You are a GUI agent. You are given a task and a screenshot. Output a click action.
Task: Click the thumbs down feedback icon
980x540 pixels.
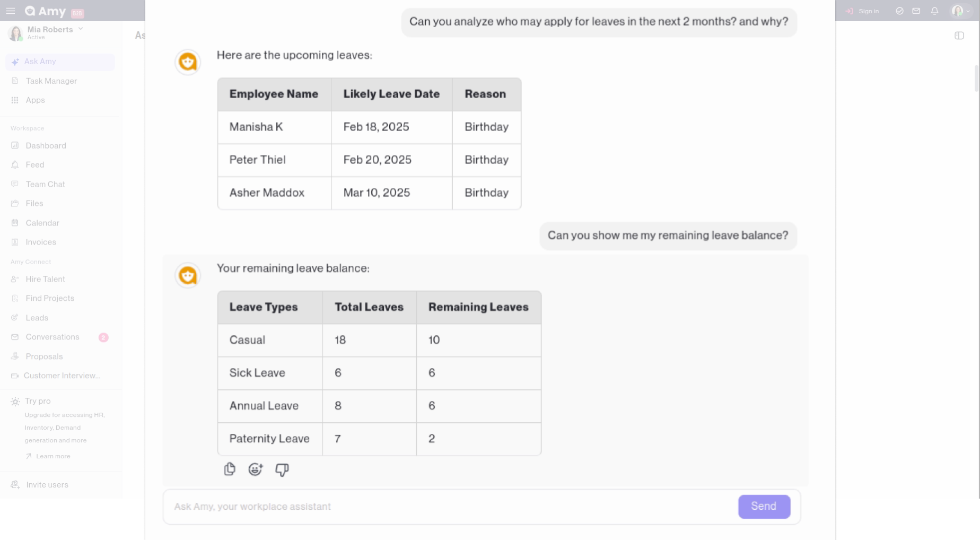pyautogui.click(x=282, y=469)
